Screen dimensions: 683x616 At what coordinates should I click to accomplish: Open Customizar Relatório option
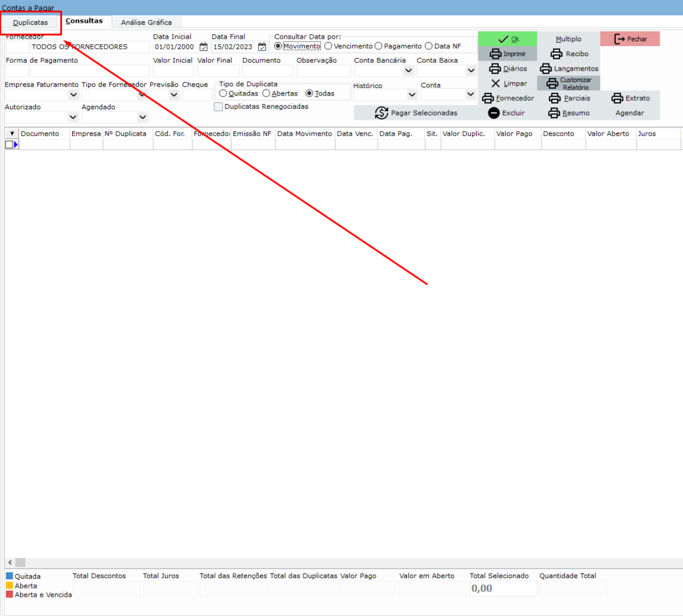(x=569, y=83)
